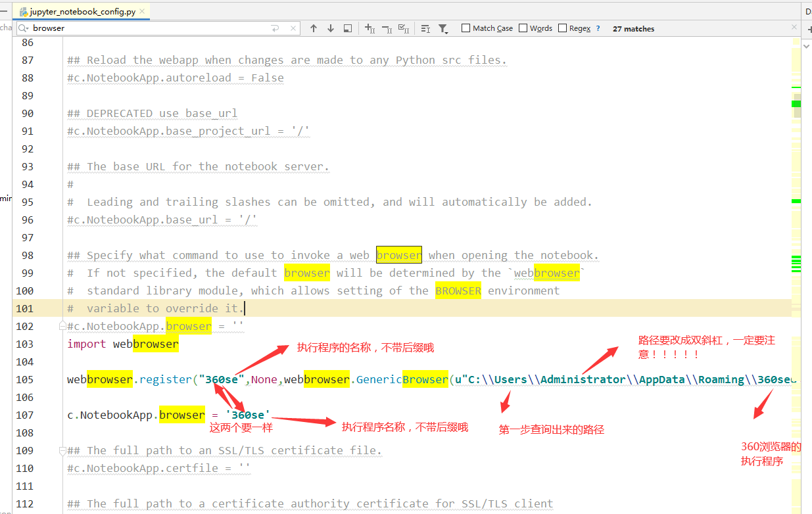Select all search occurrences

pyautogui.click(x=404, y=28)
